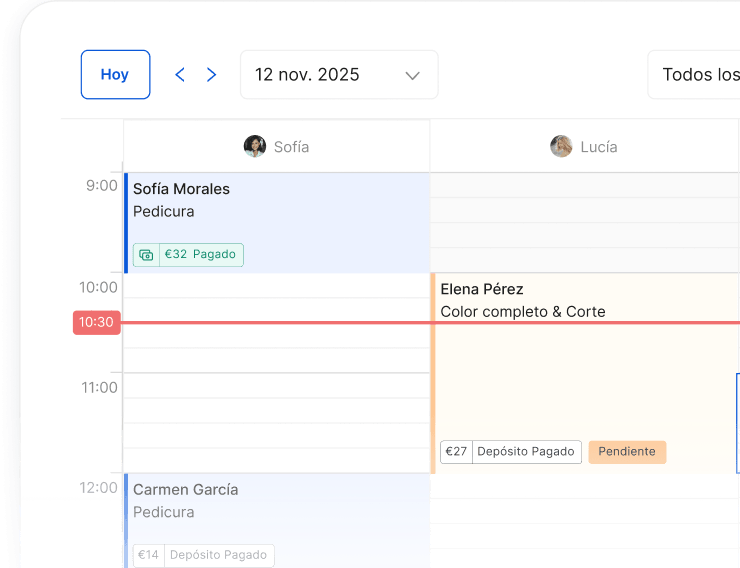
Task: Click the Pendiente status badge
Action: (x=627, y=452)
